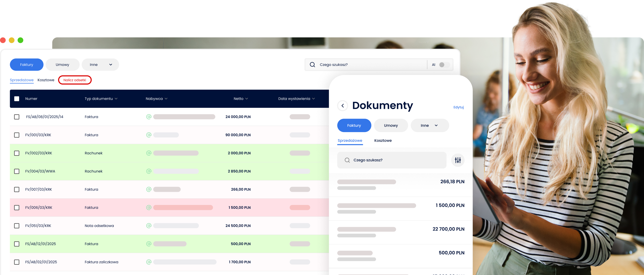Click the @ icon in the FV/006/03/KRK row
Image resolution: width=644 pixels, height=275 pixels.
click(149, 208)
